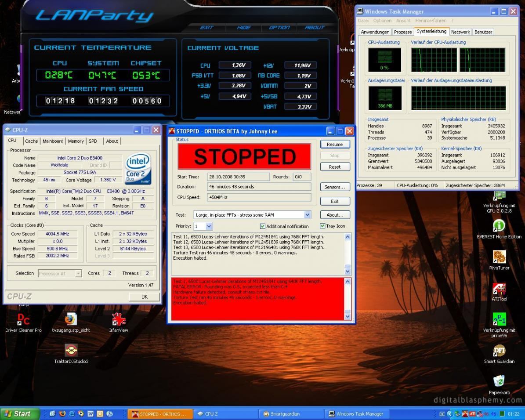Click Firefox in the quick launch bar

click(62, 414)
